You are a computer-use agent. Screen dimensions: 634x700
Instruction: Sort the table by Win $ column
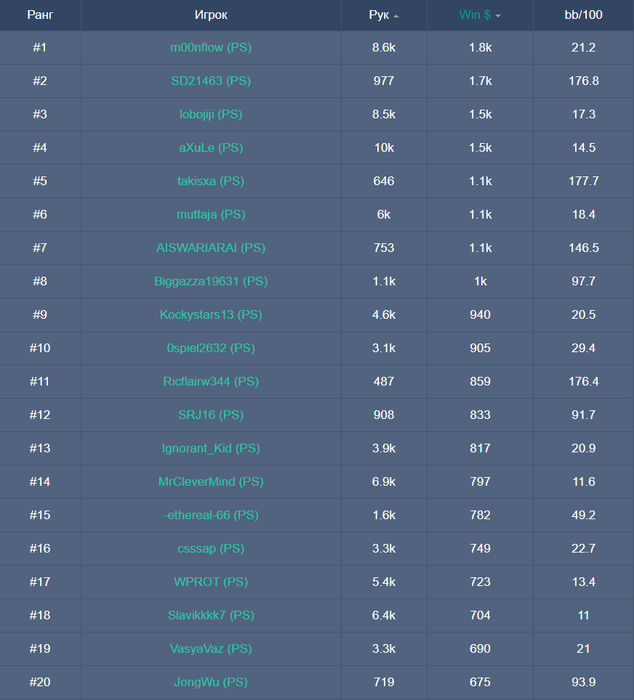point(474,15)
